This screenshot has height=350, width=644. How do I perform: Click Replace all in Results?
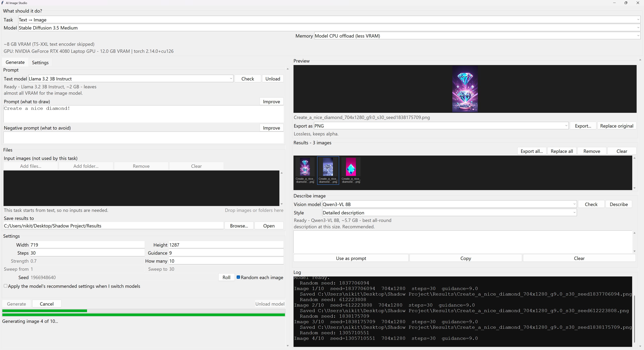pyautogui.click(x=562, y=151)
